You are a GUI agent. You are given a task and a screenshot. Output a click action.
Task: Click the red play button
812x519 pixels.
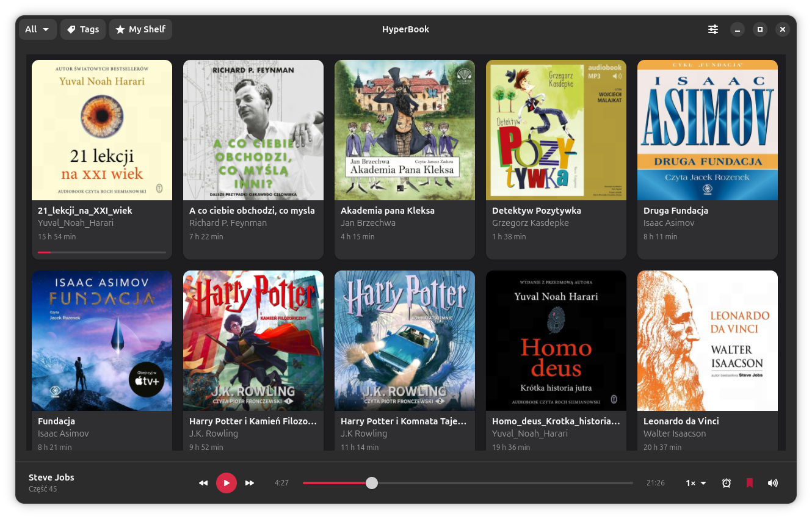pyautogui.click(x=227, y=483)
